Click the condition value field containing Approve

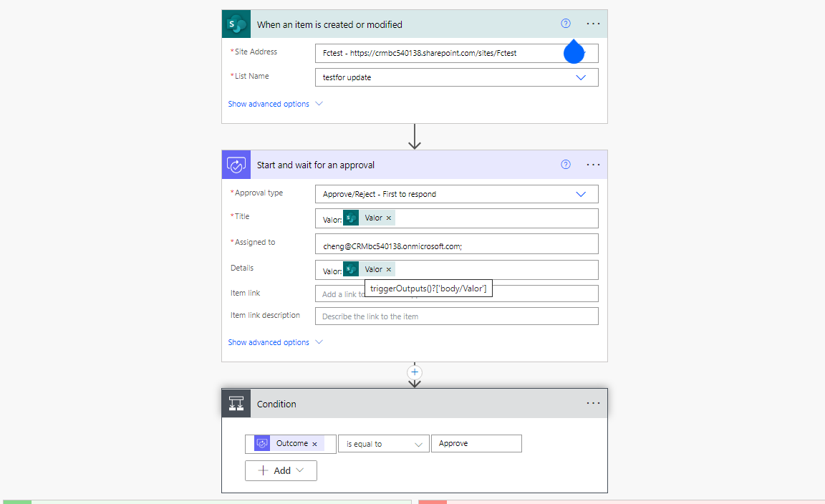coord(476,443)
